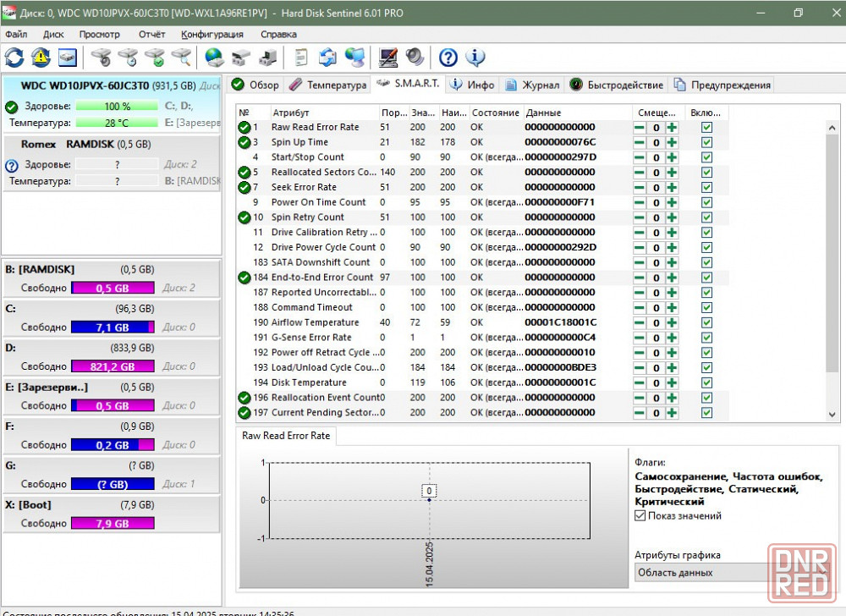Screen dimensions: 846x616
Task: Uncheck enable box for Power On Time Count
Action: (x=706, y=202)
